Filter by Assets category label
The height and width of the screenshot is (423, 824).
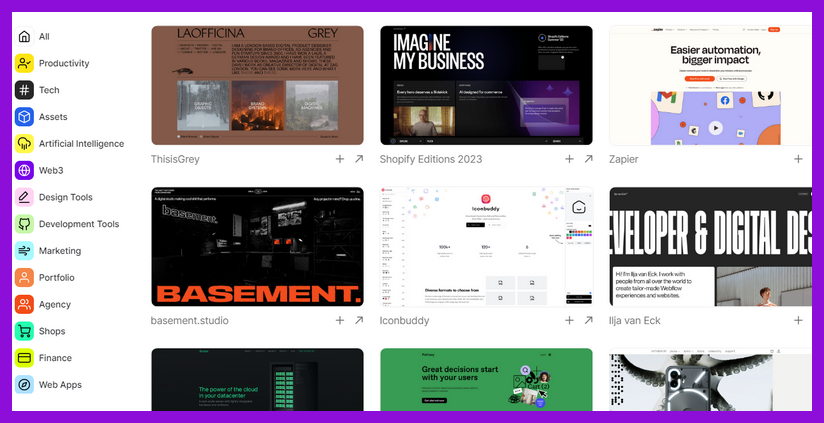53,117
